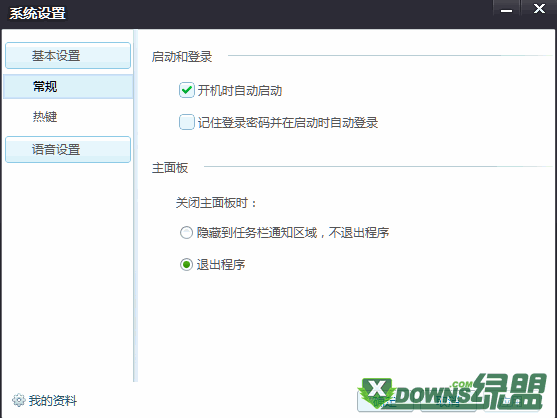Open the 我的资料 link

(53, 401)
